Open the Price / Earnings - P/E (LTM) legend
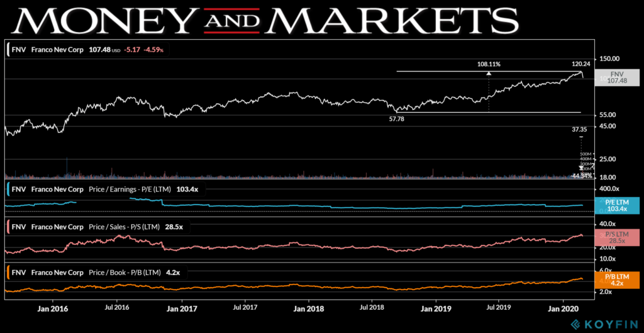Image resolution: width=644 pixels, height=333 pixels. [x=106, y=190]
